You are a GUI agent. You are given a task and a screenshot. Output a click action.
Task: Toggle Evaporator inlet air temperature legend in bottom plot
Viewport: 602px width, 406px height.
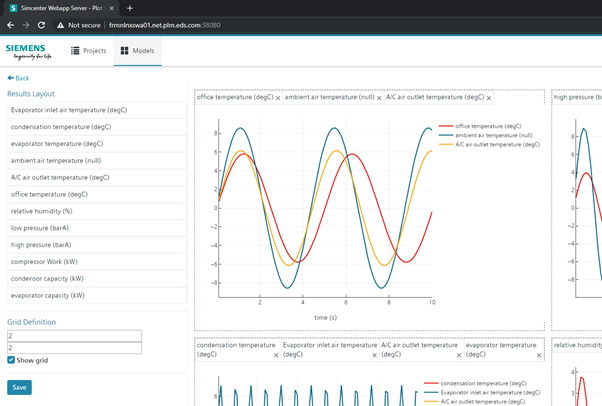click(482, 393)
